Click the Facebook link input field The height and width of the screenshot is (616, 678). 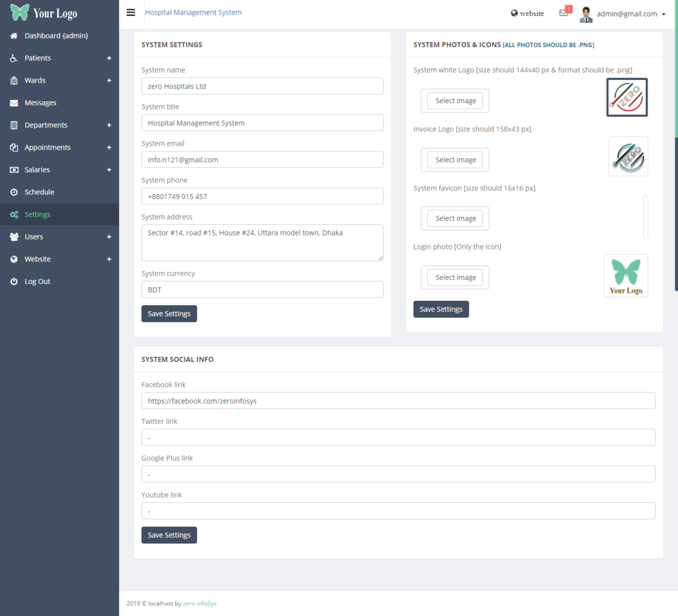[398, 401]
